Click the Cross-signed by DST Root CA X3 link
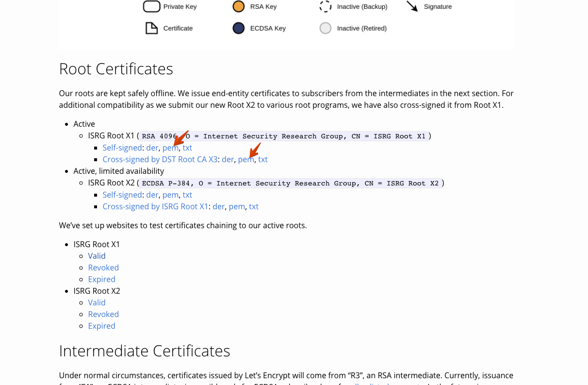Viewport: 588px width, 385px height. pos(160,159)
